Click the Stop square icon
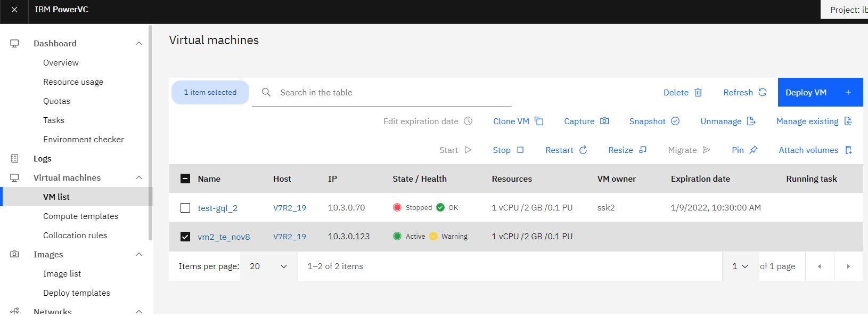The image size is (868, 316). click(x=520, y=150)
